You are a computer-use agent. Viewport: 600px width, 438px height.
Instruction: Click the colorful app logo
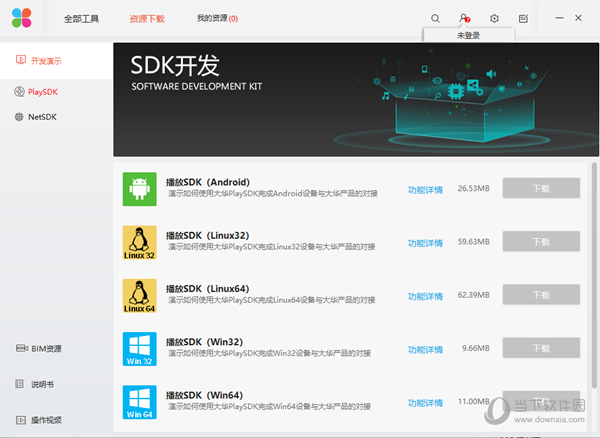22,18
